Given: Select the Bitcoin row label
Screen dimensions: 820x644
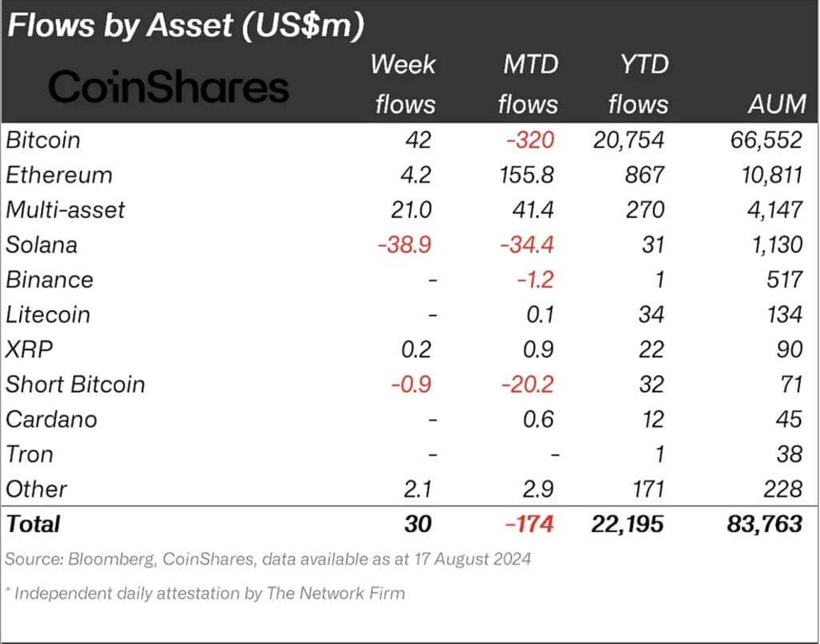Looking at the screenshot, I should (x=43, y=140).
